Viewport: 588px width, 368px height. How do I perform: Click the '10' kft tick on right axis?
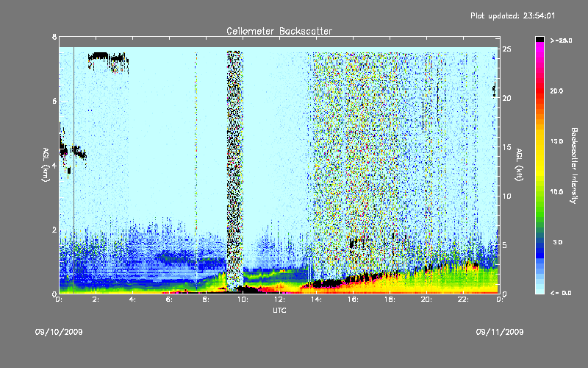(506, 196)
